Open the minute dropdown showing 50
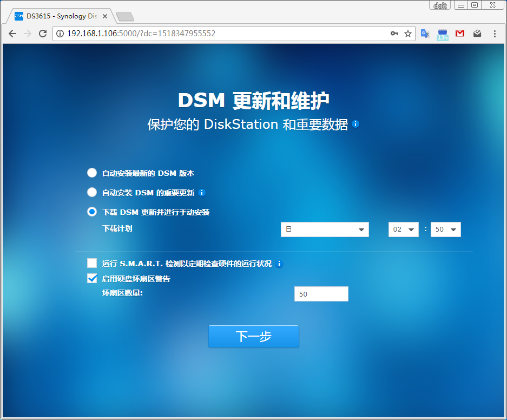 (x=445, y=229)
